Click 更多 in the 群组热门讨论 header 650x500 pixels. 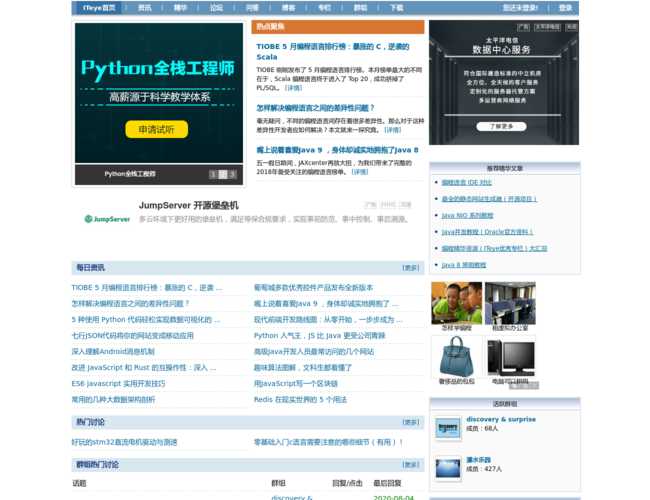(x=411, y=465)
